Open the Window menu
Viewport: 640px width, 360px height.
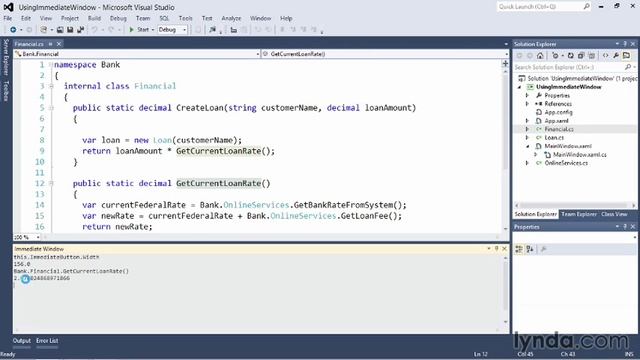click(x=260, y=18)
